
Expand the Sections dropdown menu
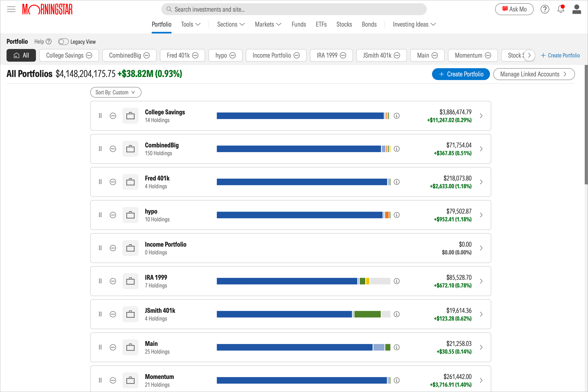(231, 24)
